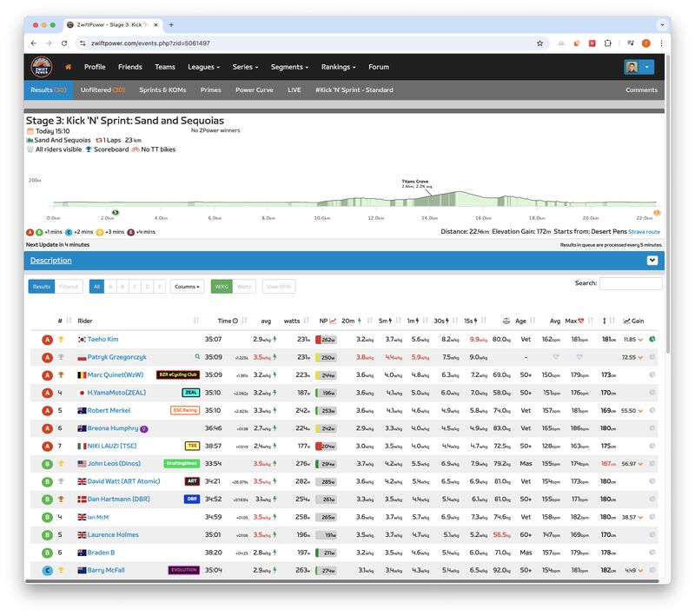Switch to the Sprints & KOMs tab
The image size is (695, 616).
coord(162,89)
